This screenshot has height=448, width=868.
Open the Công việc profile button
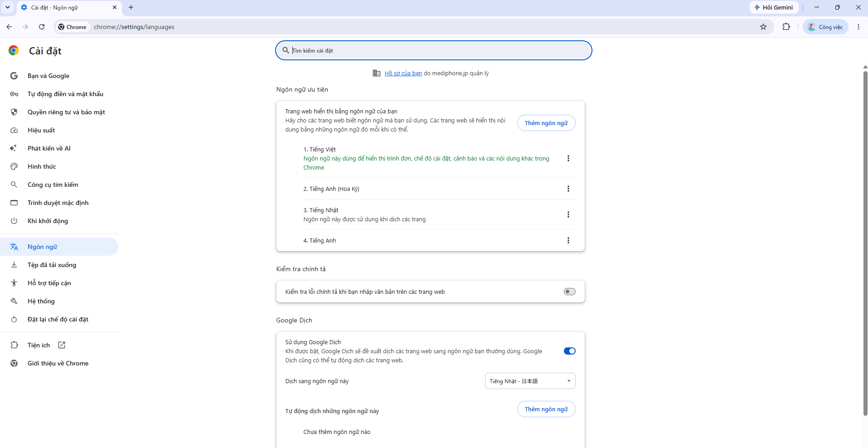(825, 27)
